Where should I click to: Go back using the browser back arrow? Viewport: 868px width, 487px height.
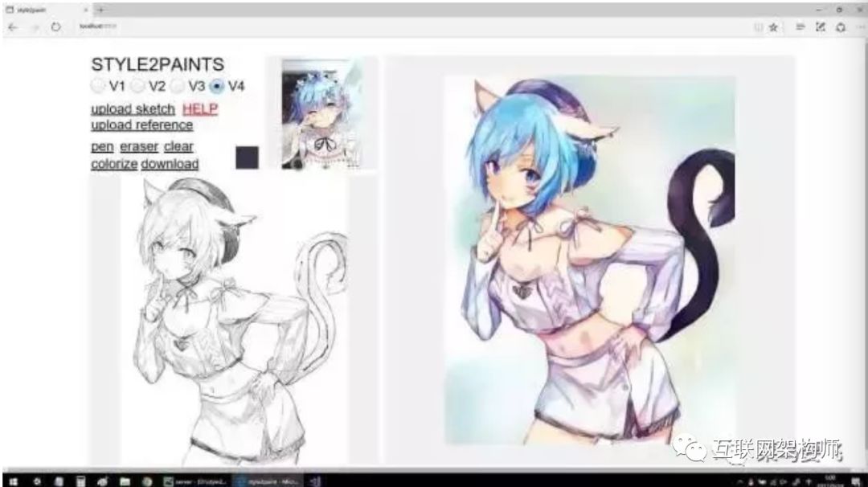[x=14, y=27]
